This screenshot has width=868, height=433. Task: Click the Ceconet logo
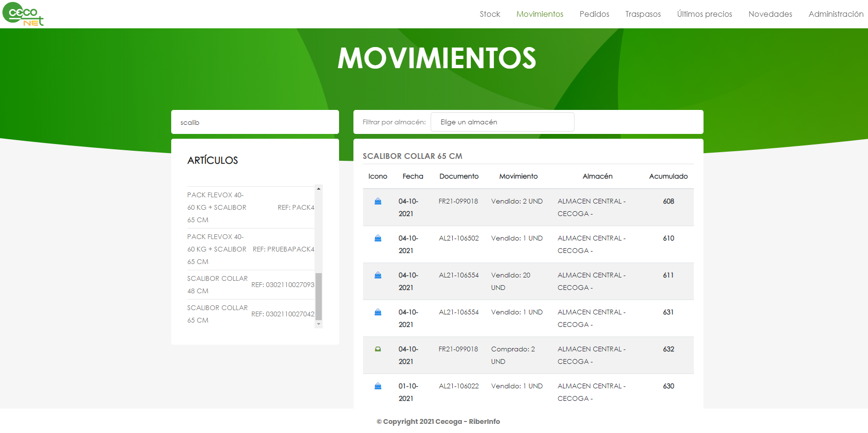[x=23, y=14]
